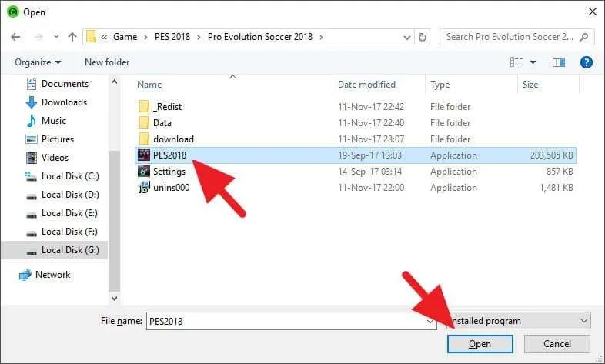Select the download folder icon
Image resolution: width=605 pixels, height=364 pixels.
click(144, 139)
